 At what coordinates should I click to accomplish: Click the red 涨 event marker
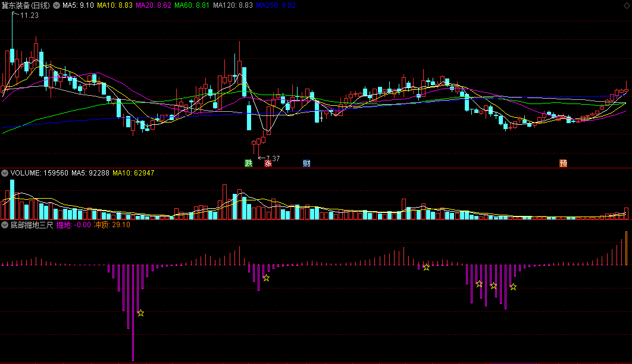tap(268, 163)
